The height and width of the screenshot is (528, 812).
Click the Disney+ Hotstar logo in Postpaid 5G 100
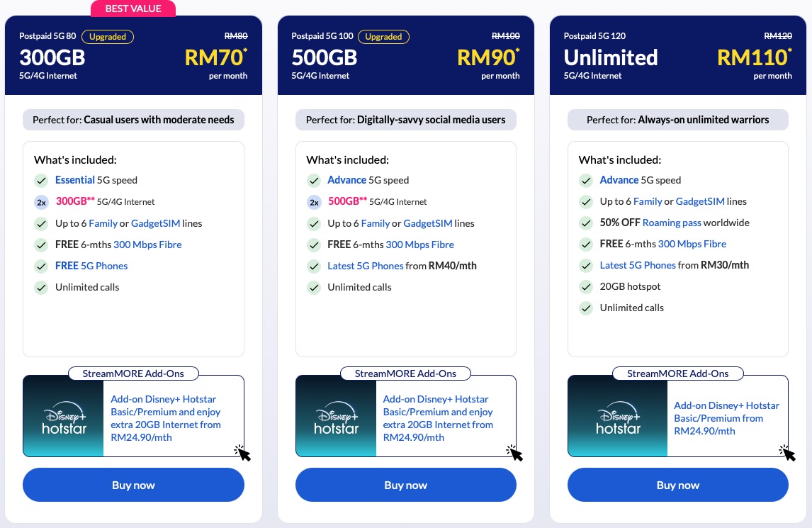click(x=336, y=416)
